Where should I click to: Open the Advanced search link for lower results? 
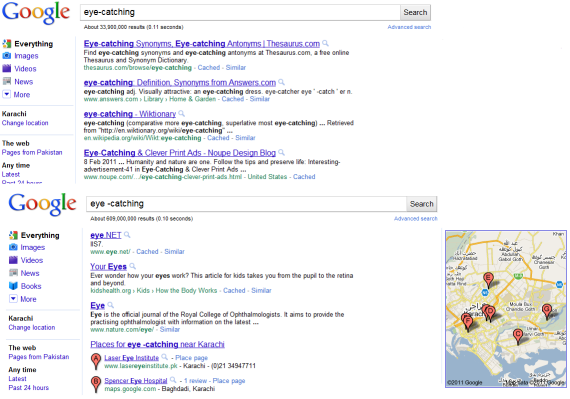click(x=416, y=219)
